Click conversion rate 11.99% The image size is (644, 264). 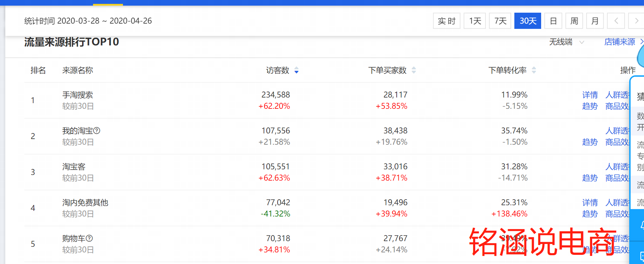[x=514, y=95]
